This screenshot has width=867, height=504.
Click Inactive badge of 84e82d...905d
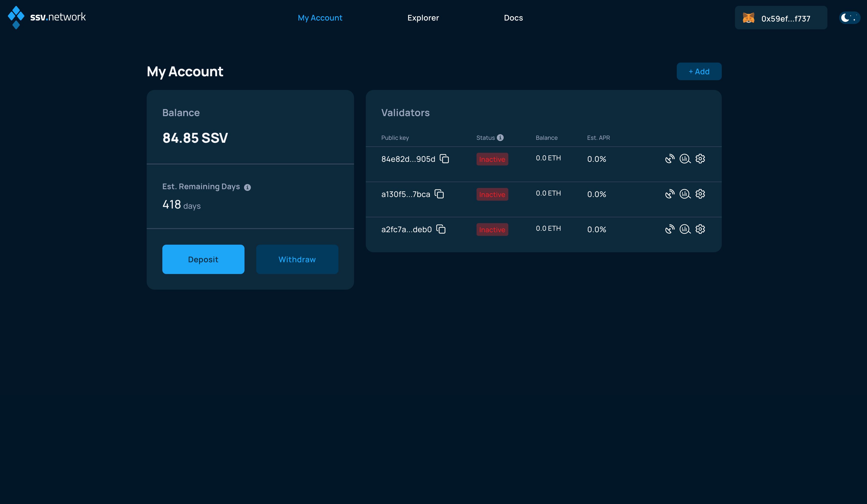(x=492, y=159)
